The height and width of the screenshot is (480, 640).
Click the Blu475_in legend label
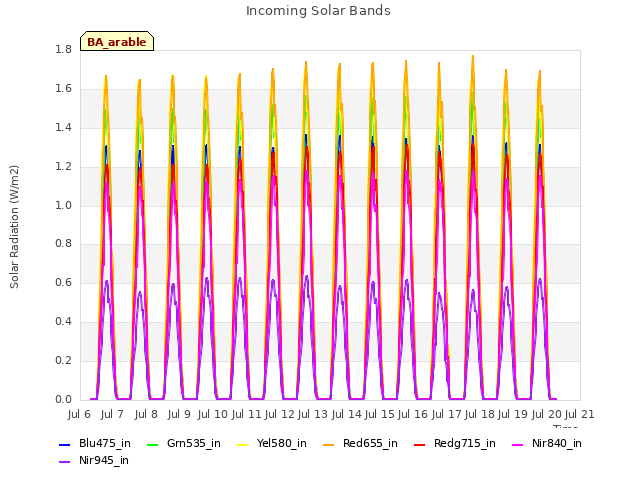tap(105, 444)
